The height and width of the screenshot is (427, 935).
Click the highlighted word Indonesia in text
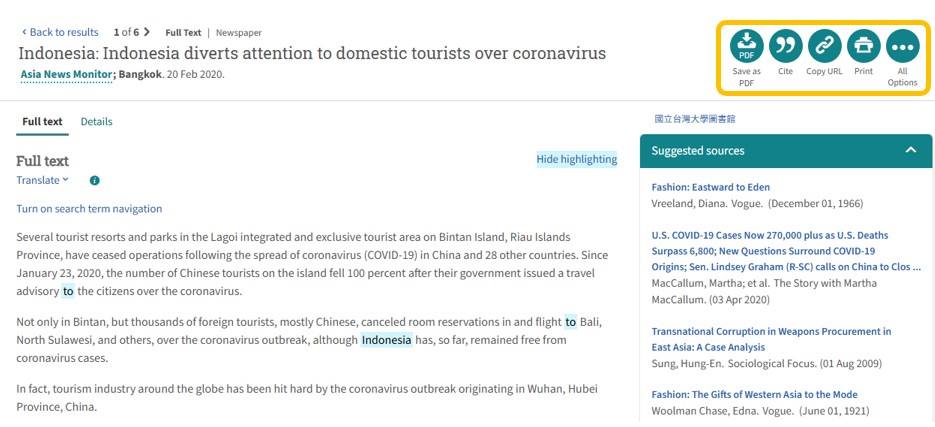click(386, 340)
